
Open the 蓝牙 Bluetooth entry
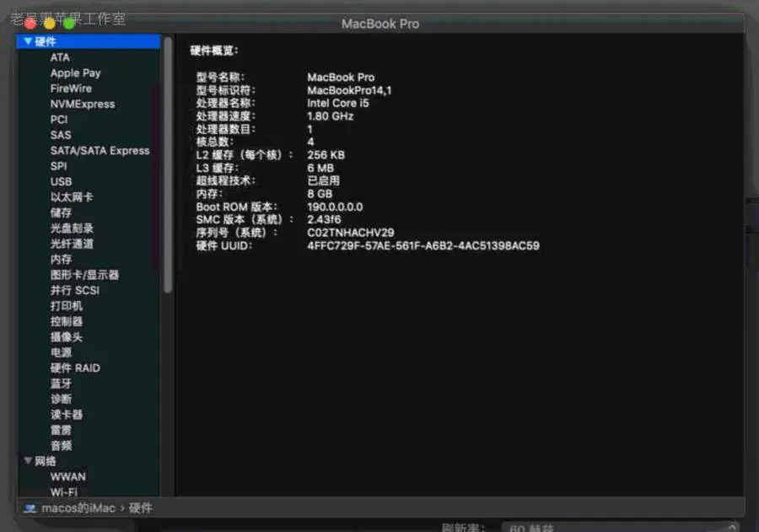[61, 384]
